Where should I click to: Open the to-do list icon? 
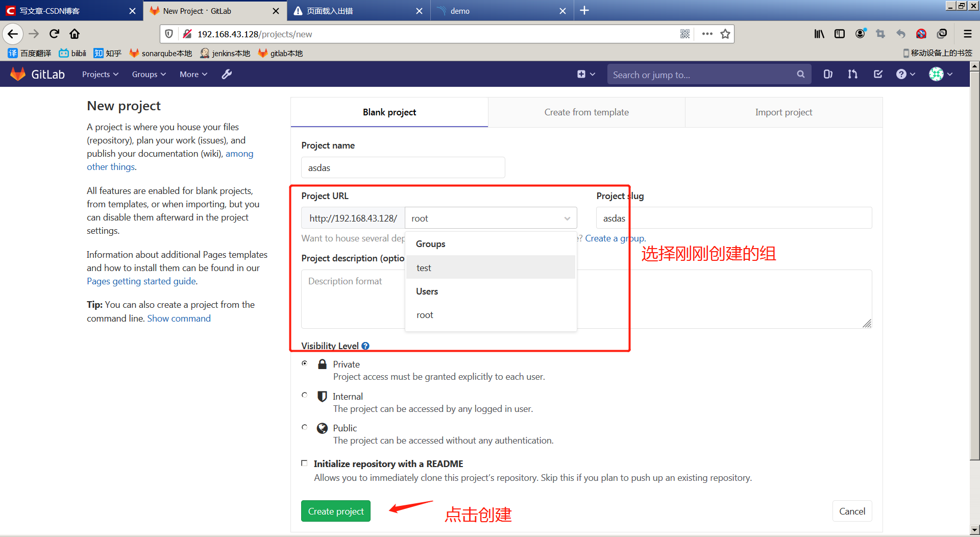(x=877, y=74)
